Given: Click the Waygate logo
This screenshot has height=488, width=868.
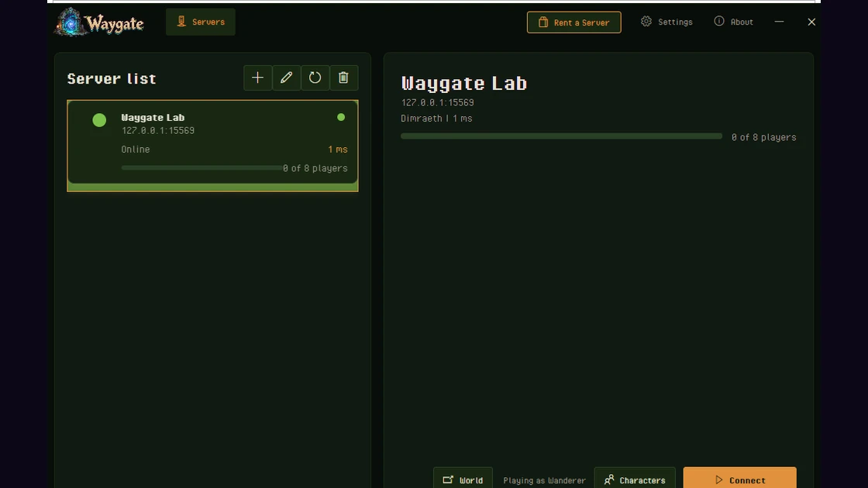Looking at the screenshot, I should coord(100,22).
